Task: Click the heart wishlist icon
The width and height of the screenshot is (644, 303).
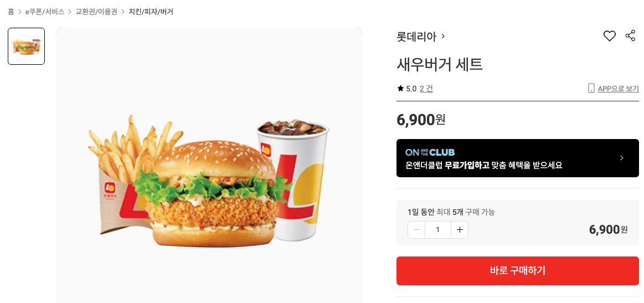Action: click(610, 36)
